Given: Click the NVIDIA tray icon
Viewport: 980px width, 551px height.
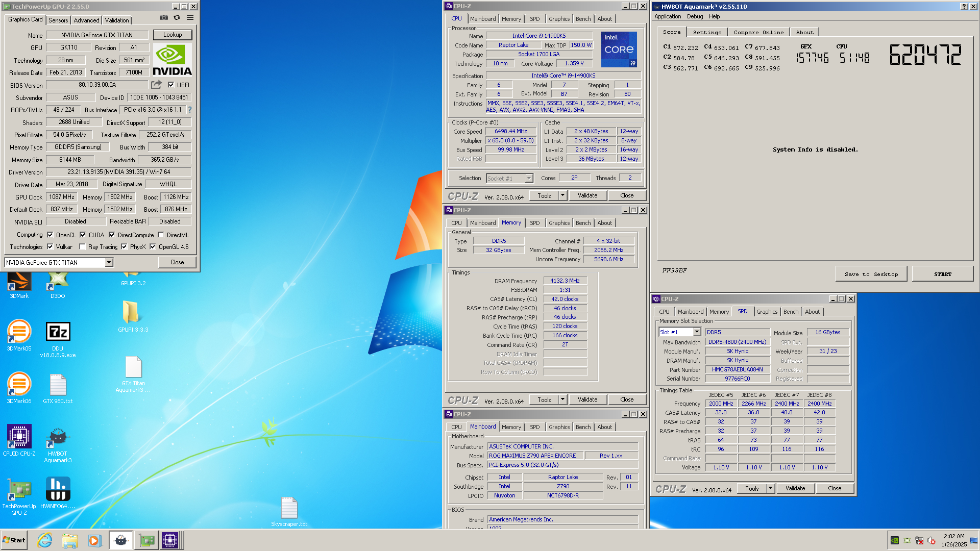Looking at the screenshot, I should (895, 540).
